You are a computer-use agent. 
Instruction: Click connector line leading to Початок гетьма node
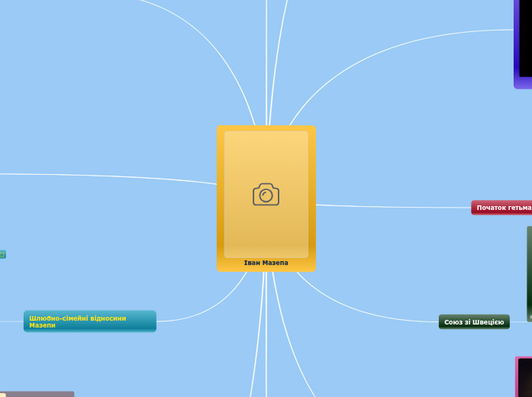coord(393,206)
